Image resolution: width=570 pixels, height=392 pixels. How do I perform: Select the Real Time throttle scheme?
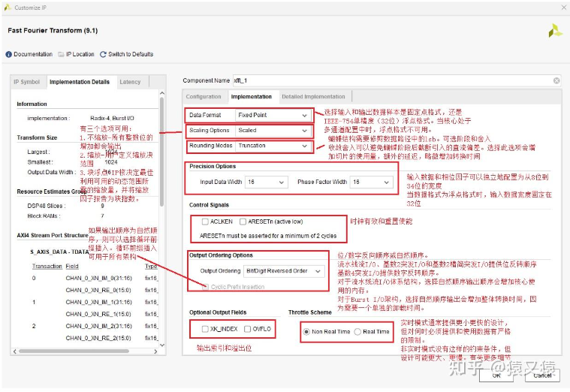tap(358, 331)
